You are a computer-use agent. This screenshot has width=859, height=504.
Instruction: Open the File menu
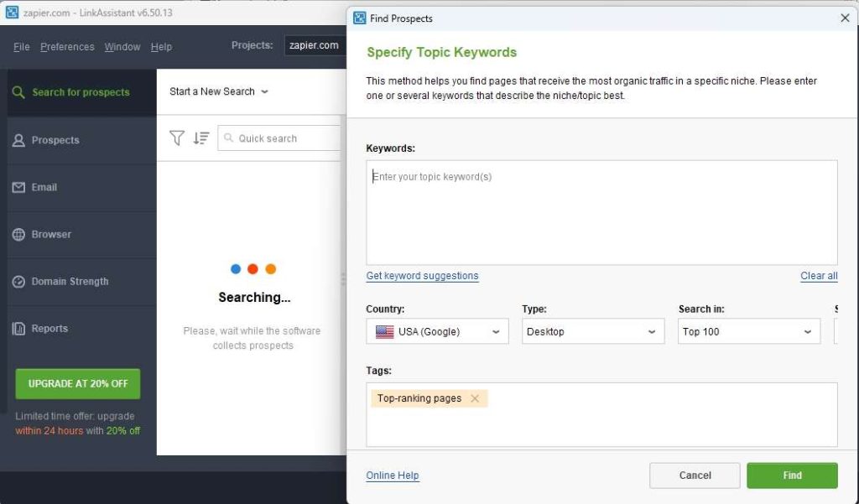tap(20, 47)
